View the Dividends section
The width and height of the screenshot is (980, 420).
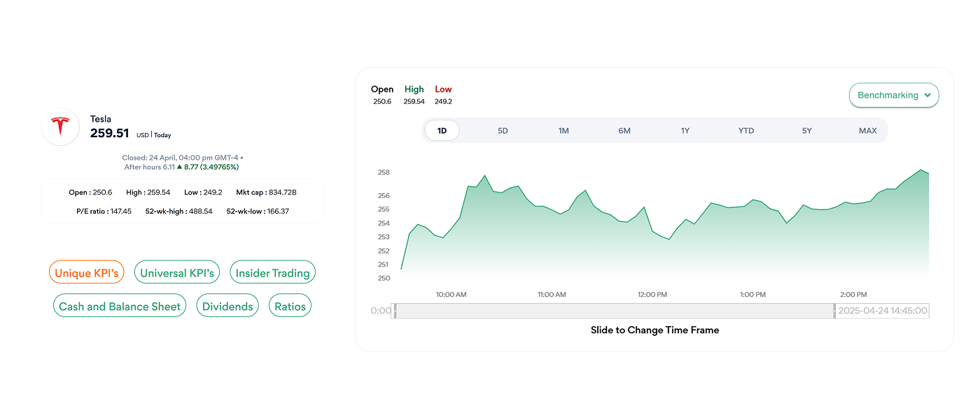[x=227, y=307]
